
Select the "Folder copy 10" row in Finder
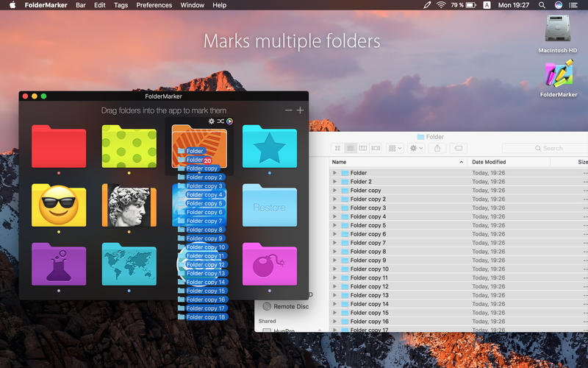click(x=459, y=269)
